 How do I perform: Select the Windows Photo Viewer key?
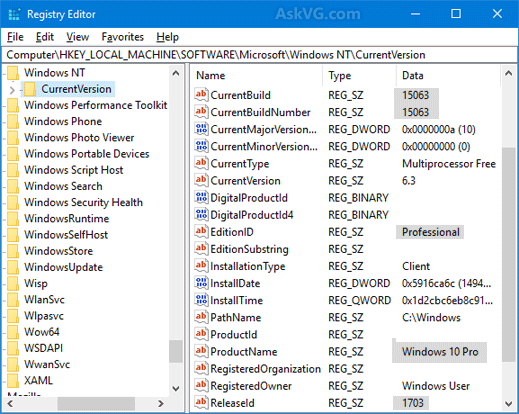tap(79, 138)
